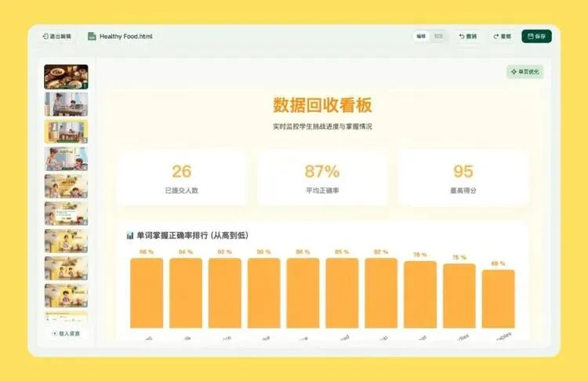Click the 88% bar in chart

303,293
